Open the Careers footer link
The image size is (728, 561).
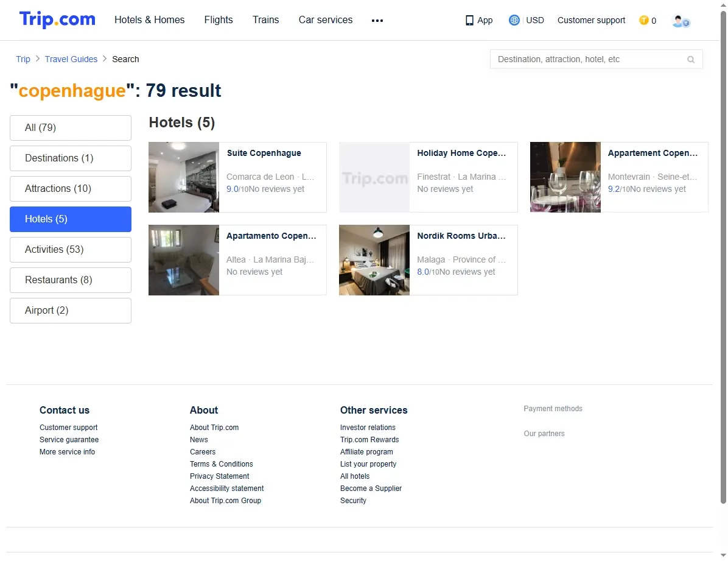point(203,452)
